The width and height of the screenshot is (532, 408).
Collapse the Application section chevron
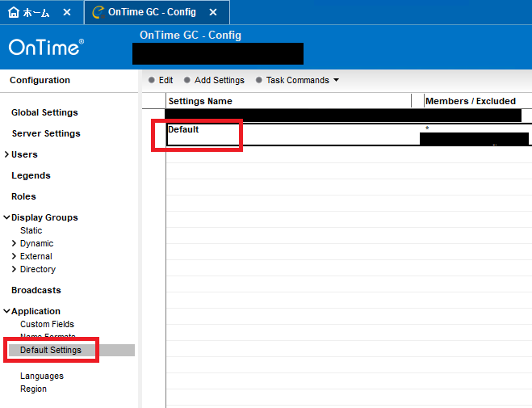click(x=6, y=311)
